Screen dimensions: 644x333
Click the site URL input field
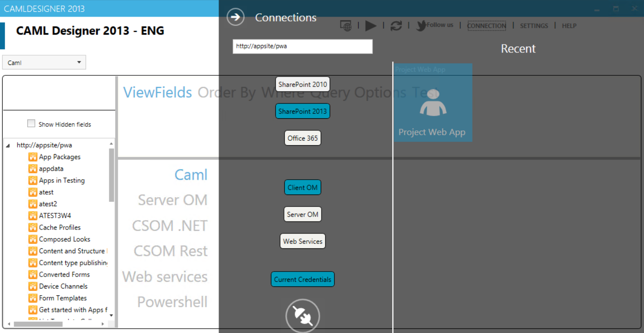(303, 46)
